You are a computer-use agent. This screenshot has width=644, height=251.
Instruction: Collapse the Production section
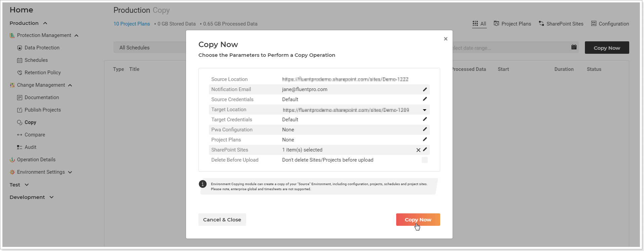click(x=45, y=23)
